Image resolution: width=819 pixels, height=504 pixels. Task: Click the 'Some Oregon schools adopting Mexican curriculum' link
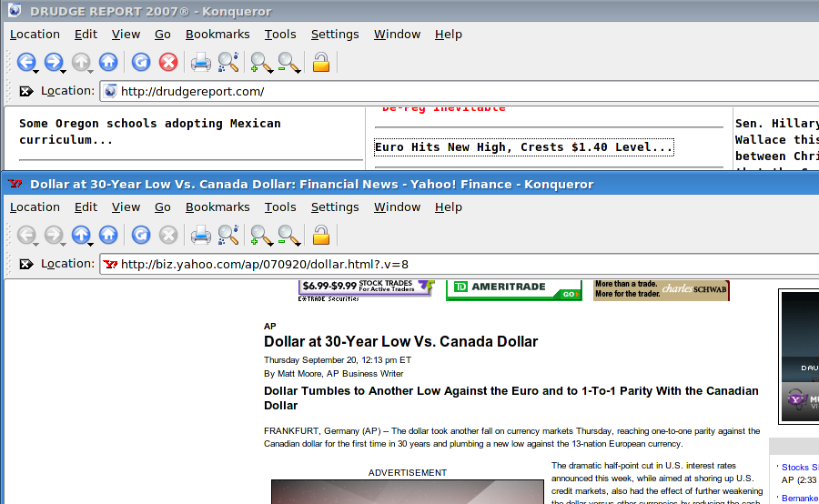(149, 132)
